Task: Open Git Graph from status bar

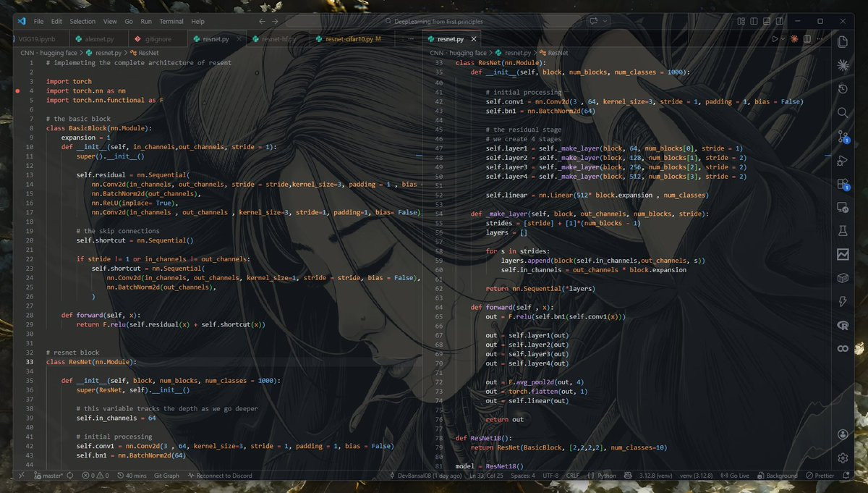Action: pos(166,476)
